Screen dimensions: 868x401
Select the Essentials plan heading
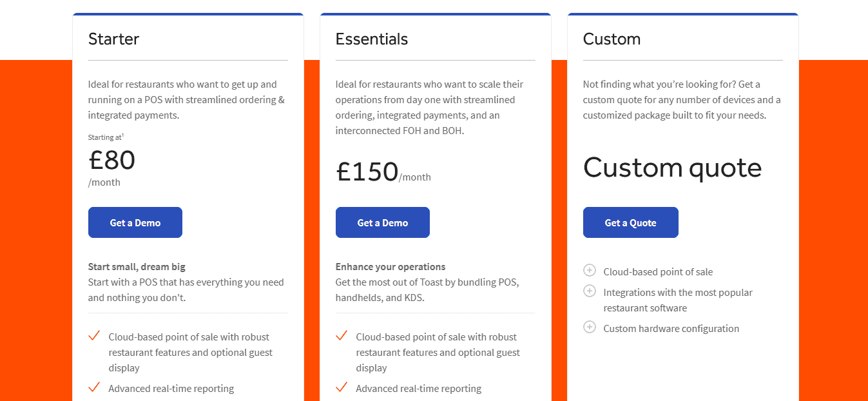point(372,39)
